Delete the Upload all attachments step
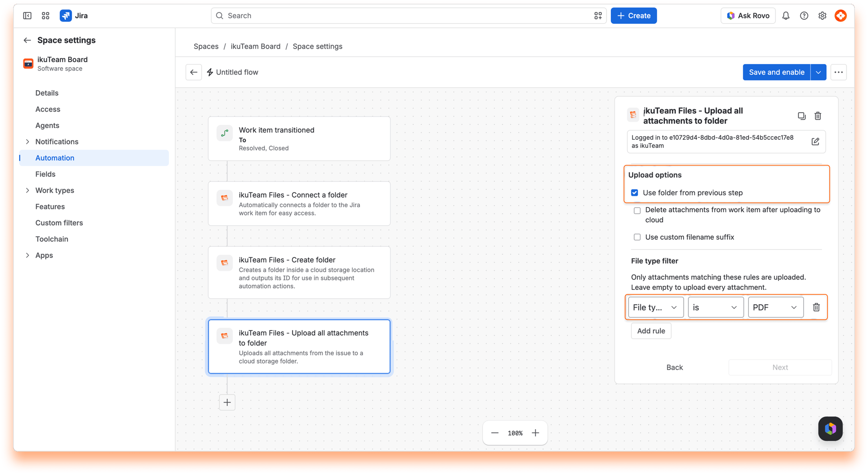This screenshot has height=474, width=868. [818, 115]
